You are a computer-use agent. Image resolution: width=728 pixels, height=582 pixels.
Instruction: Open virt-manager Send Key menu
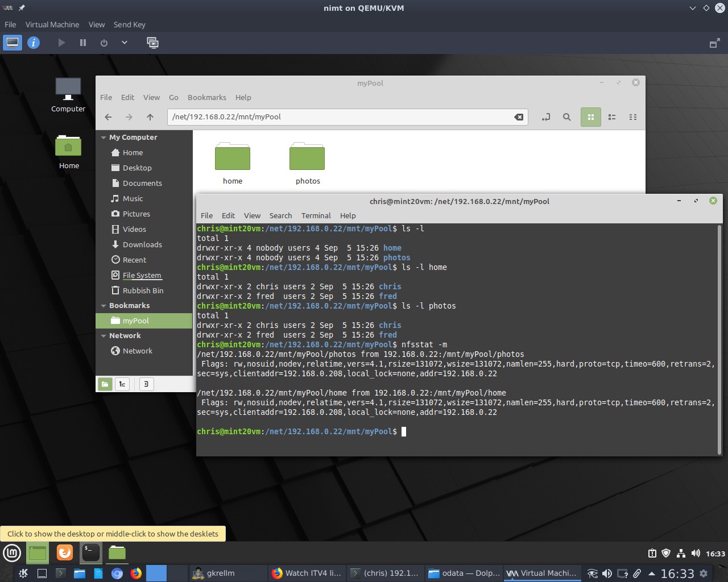click(x=130, y=24)
